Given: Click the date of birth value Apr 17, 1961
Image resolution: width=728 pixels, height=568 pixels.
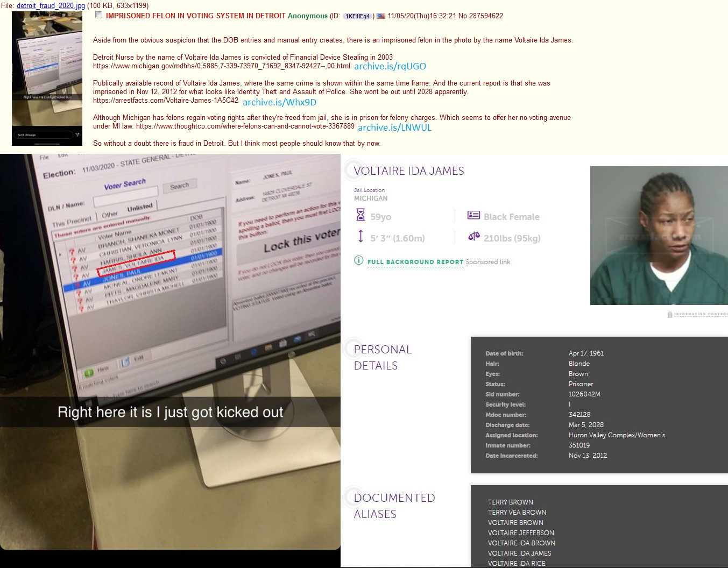Looking at the screenshot, I should 586,353.
